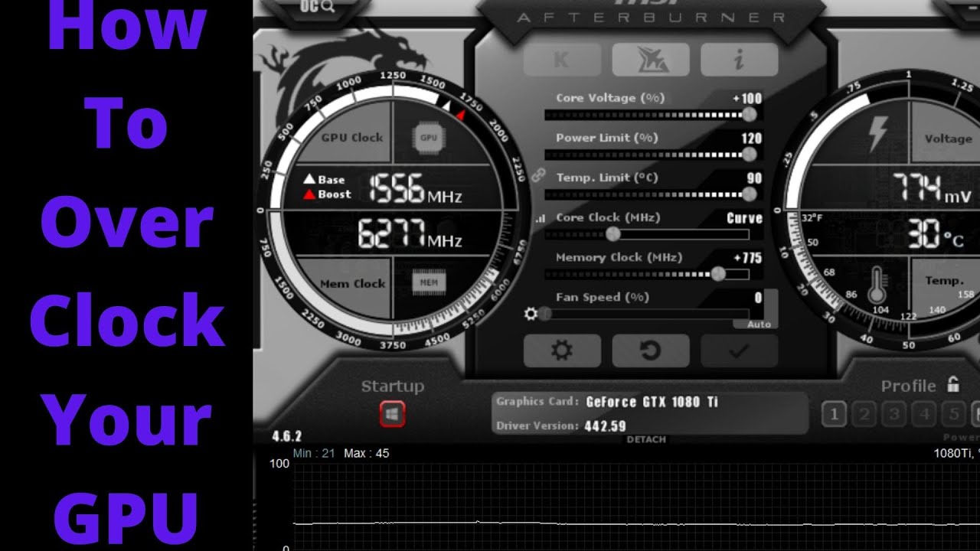980x551 pixels.
Task: Click the 4.6.2 version number
Action: click(287, 437)
